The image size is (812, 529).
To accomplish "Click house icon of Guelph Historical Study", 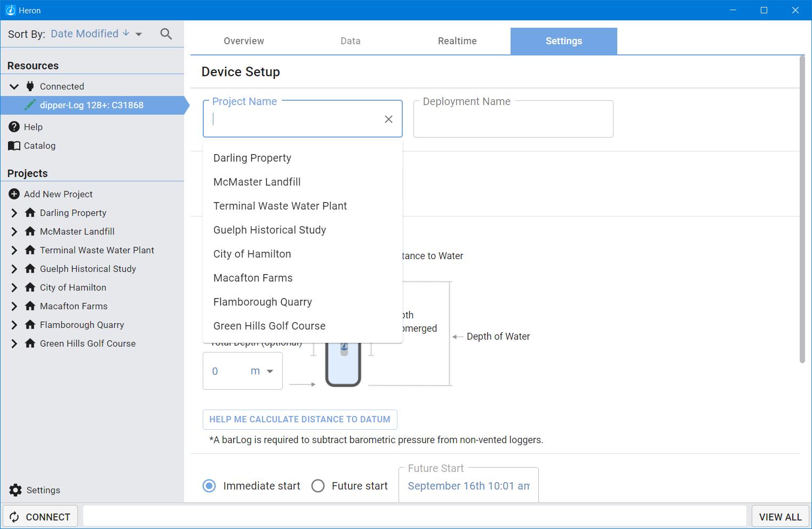I will point(30,269).
